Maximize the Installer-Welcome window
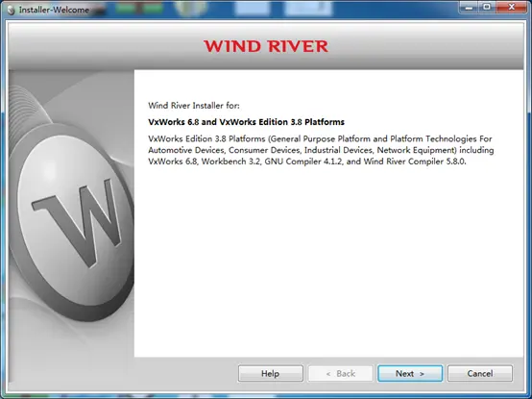Screen dimensions: 532x399 [487, 7]
